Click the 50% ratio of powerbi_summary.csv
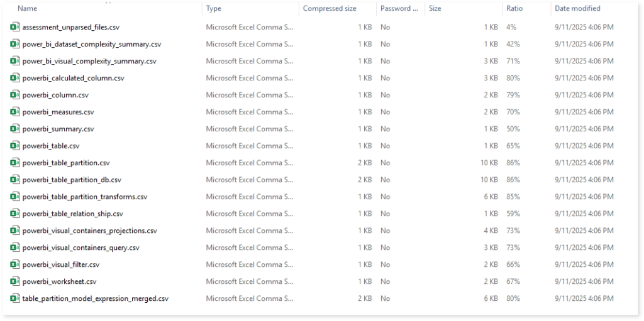This screenshot has height=321, width=644. coord(513,129)
